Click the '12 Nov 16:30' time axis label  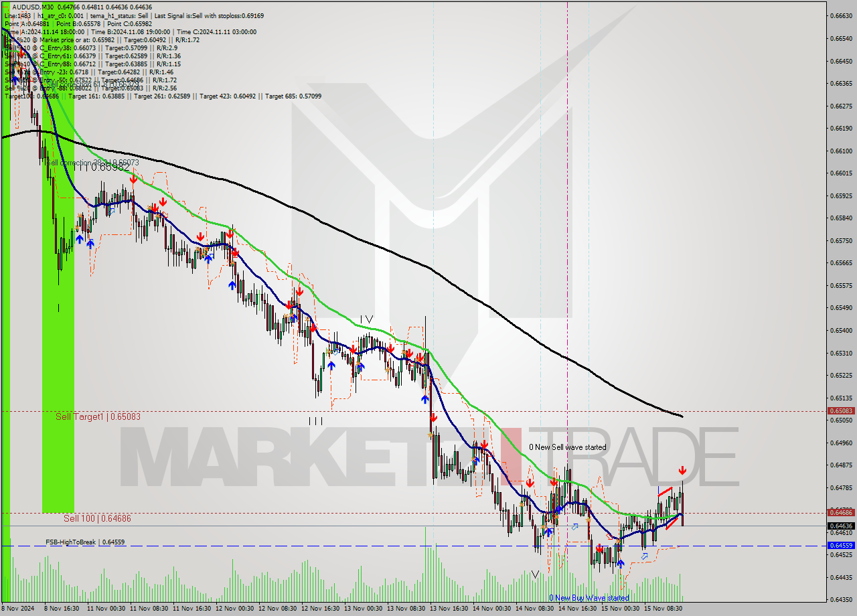[x=321, y=609]
